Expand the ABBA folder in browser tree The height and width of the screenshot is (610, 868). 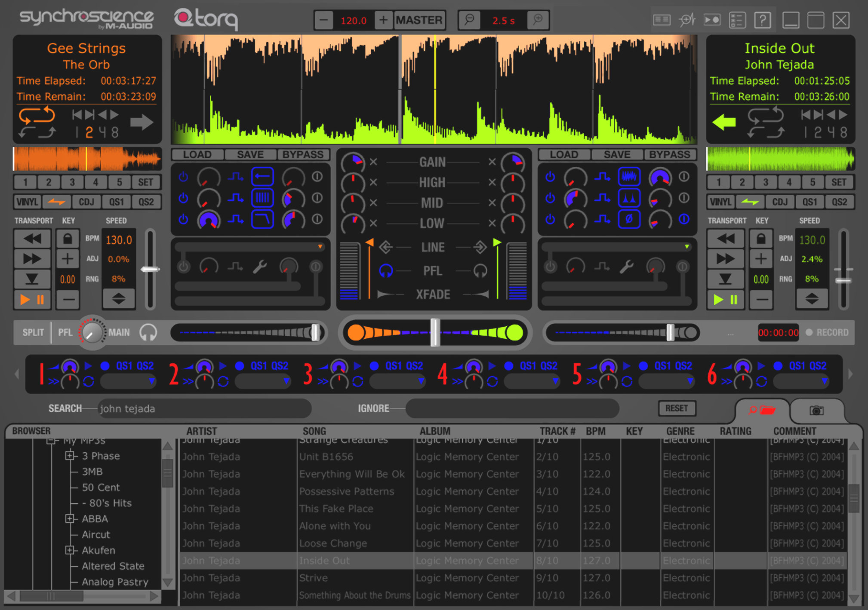click(x=70, y=518)
